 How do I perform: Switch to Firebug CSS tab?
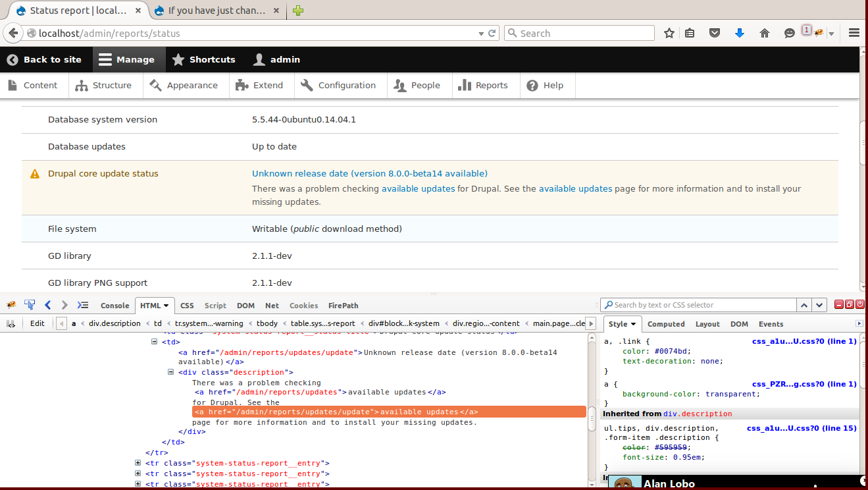pos(187,306)
